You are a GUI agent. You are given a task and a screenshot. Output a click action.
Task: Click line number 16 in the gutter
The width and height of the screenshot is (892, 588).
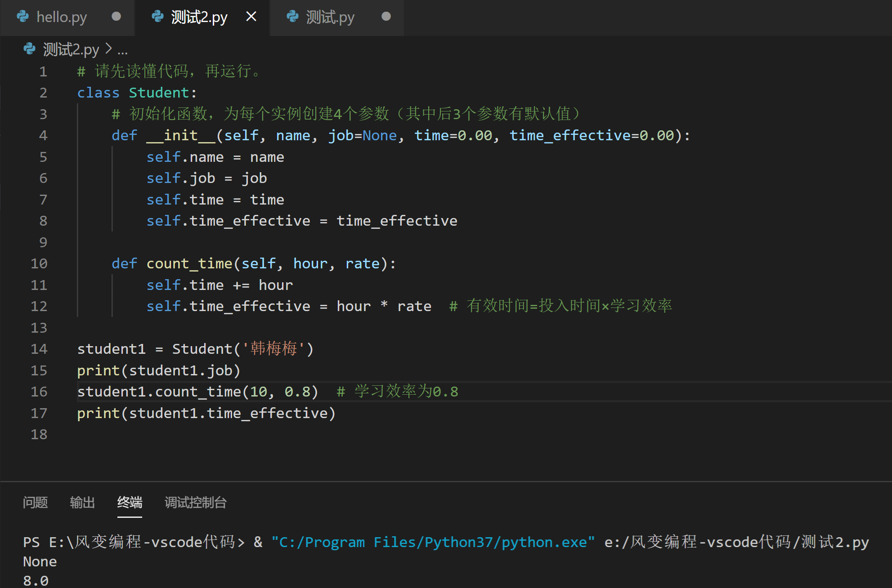(x=39, y=392)
